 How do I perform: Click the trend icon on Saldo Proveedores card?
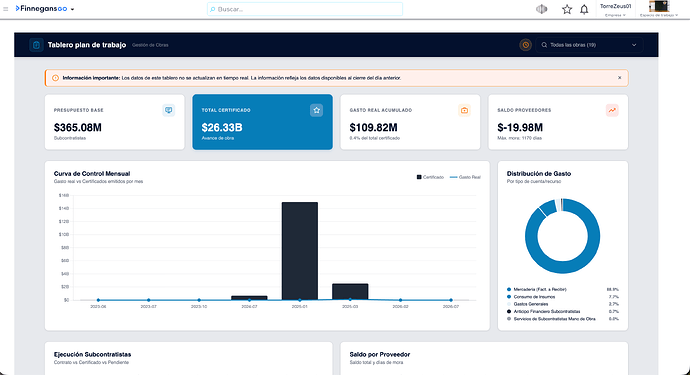(x=612, y=110)
